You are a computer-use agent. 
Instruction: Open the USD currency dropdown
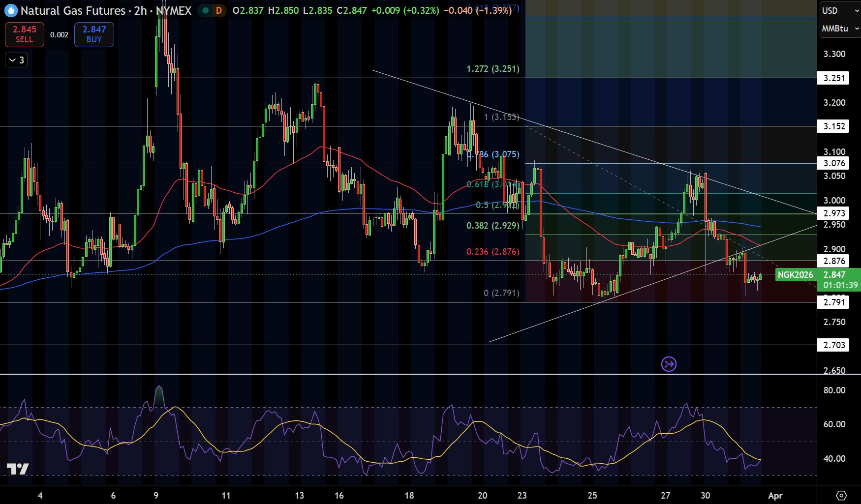point(840,10)
